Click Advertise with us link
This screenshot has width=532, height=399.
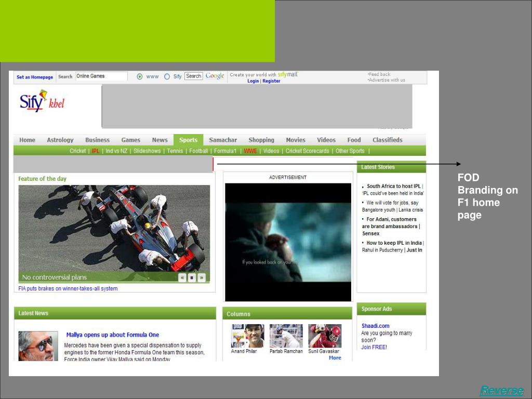pyautogui.click(x=387, y=80)
